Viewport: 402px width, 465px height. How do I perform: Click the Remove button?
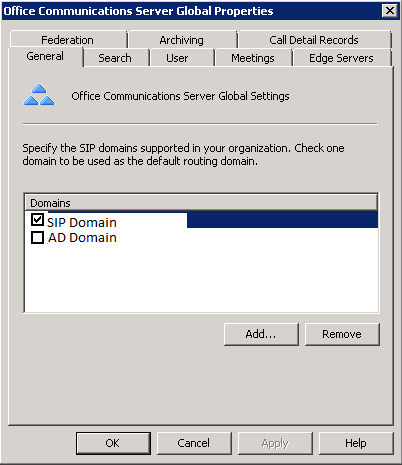tap(342, 334)
